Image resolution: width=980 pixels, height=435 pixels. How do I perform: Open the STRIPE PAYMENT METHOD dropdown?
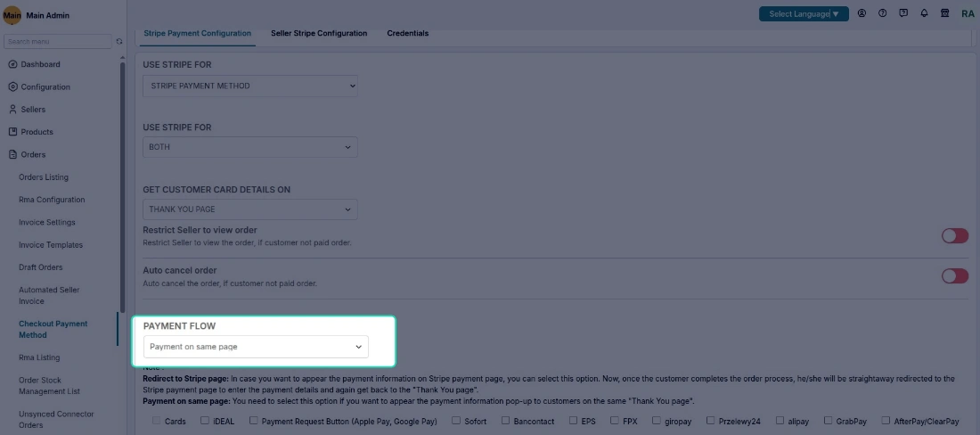[x=250, y=86]
